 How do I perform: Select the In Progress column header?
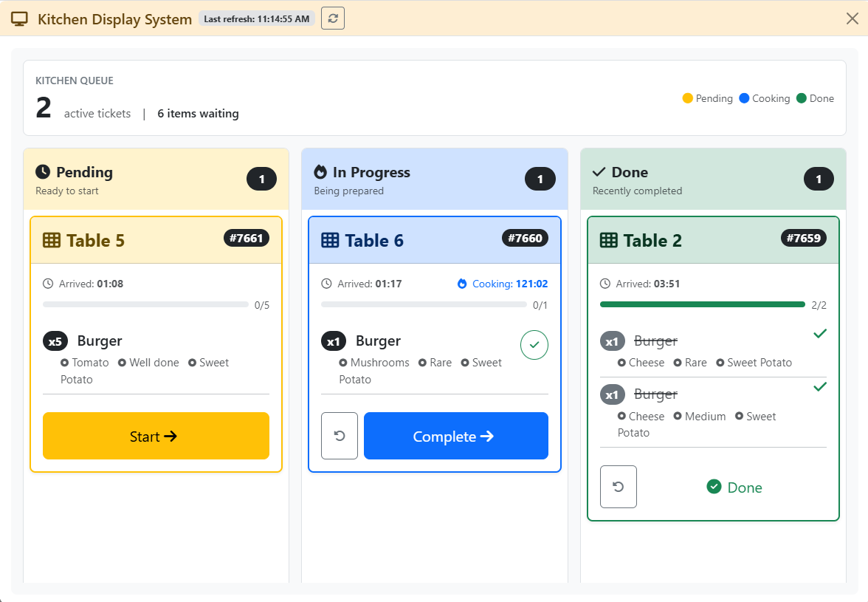click(x=435, y=179)
